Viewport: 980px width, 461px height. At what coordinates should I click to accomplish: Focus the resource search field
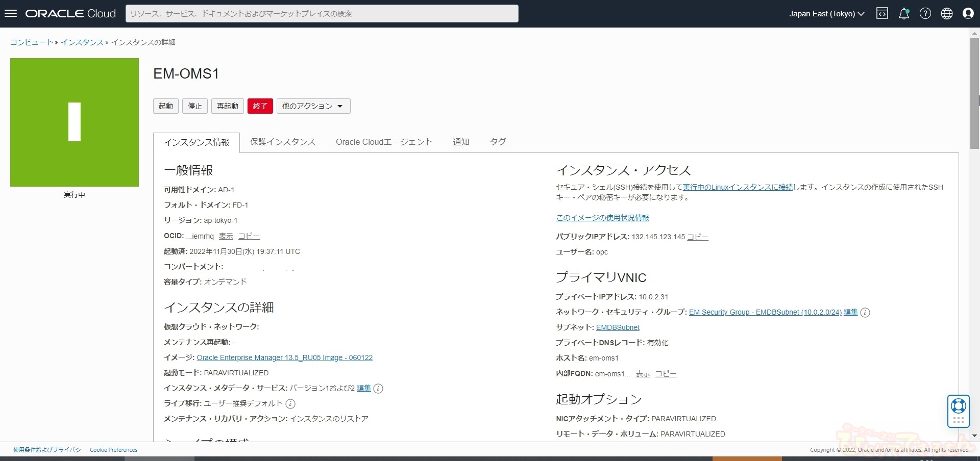[322, 14]
